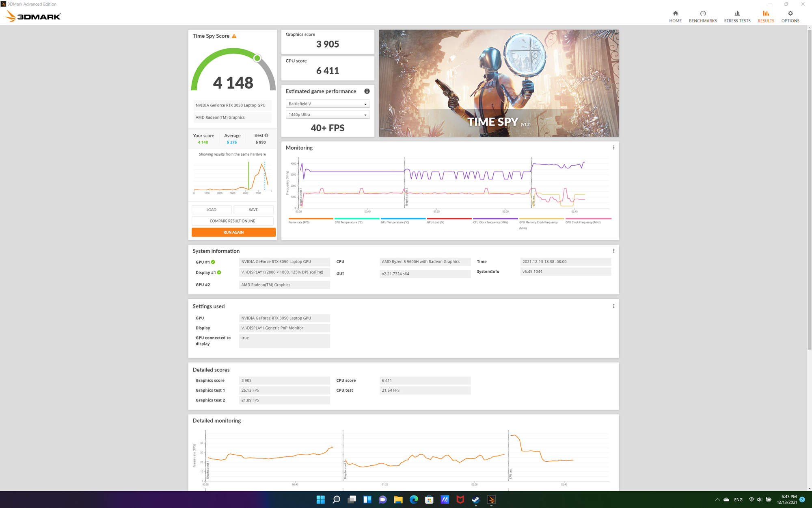This screenshot has height=508, width=812.
Task: Click the Graphics test 1 value 26.13 FPS
Action: (285, 391)
